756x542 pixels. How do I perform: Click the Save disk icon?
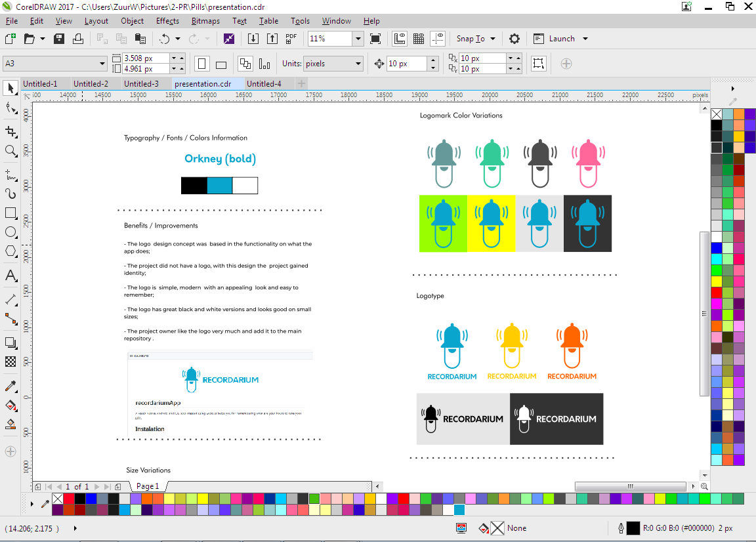click(59, 39)
